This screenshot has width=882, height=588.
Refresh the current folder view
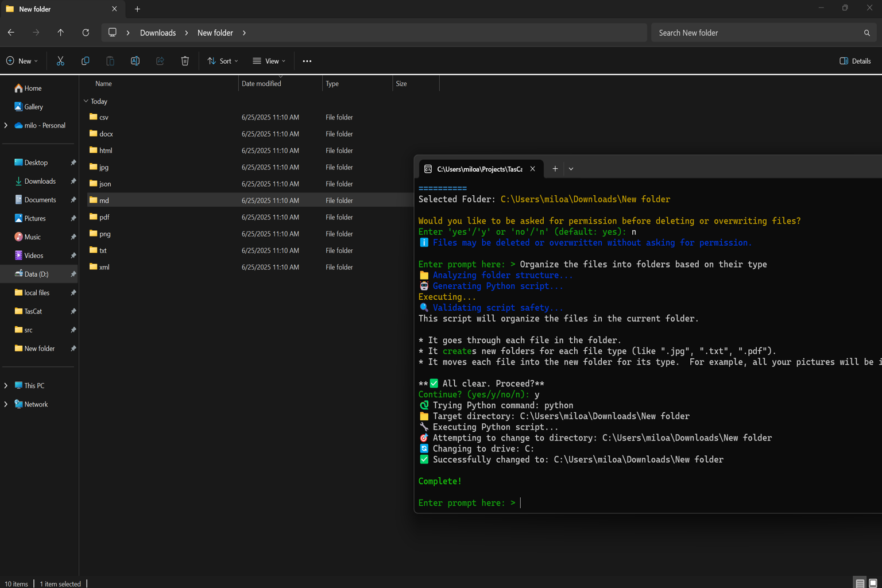86,33
